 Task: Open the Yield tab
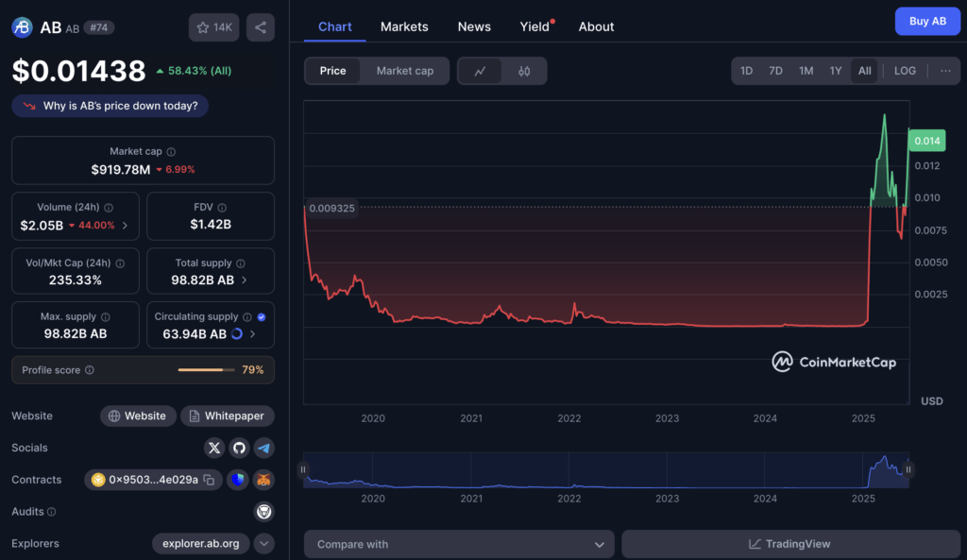pyautogui.click(x=534, y=26)
